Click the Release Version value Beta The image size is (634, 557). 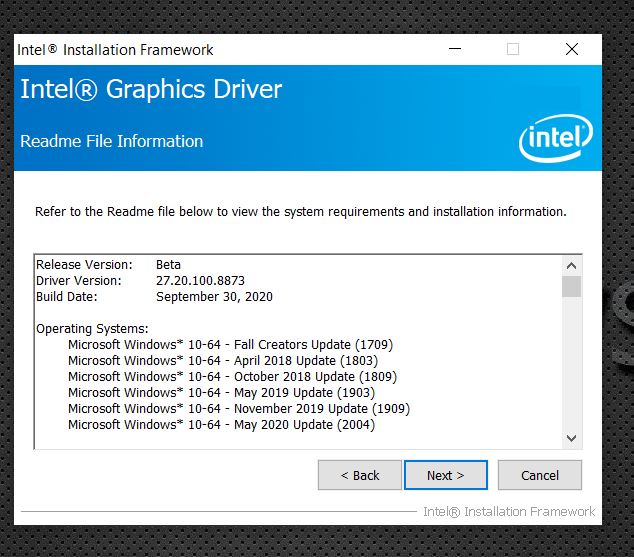[x=168, y=265]
